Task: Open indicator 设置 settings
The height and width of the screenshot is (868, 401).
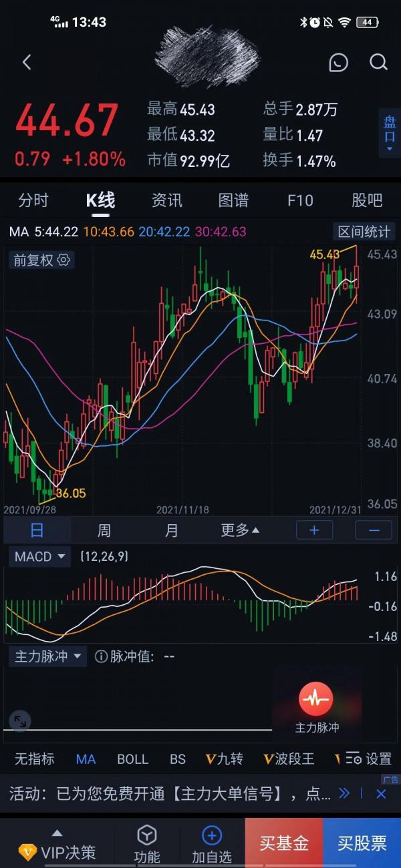Action: [369, 759]
